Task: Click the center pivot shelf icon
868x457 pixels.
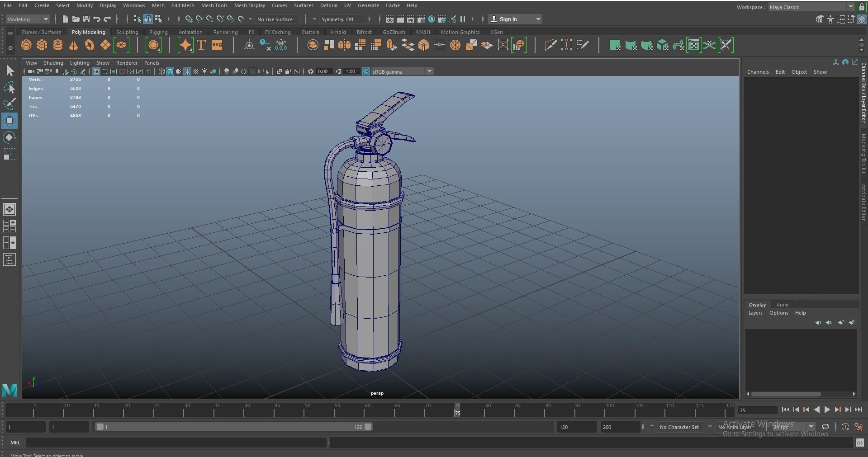Action: (249, 45)
